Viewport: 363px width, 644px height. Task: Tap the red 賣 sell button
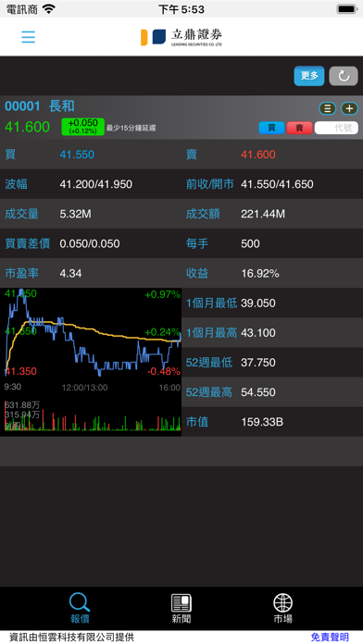[x=299, y=128]
